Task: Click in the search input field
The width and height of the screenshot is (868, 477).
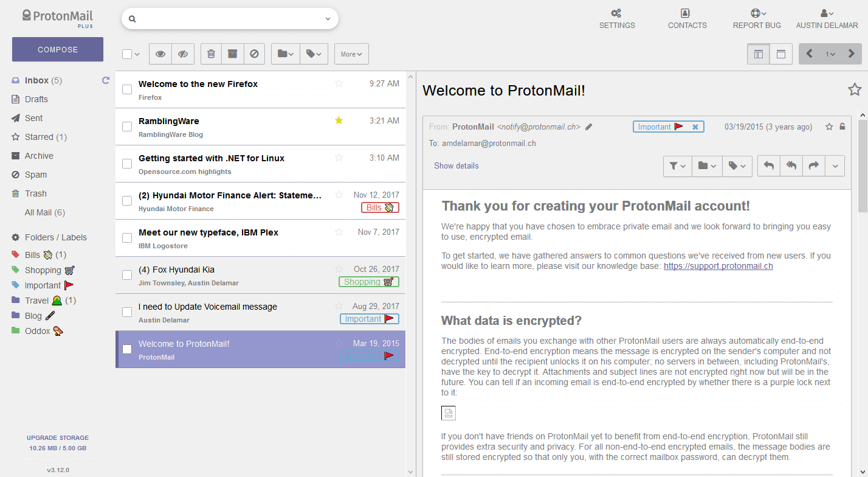Action: coord(230,19)
